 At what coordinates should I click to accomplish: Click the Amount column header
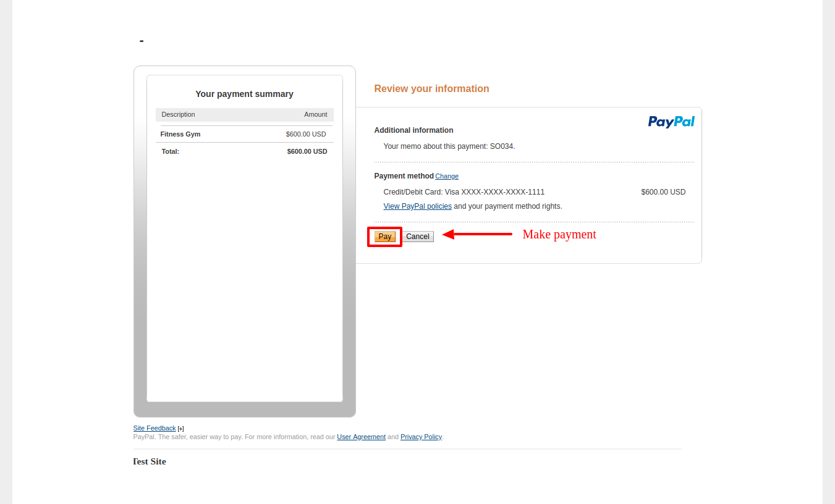tap(316, 114)
